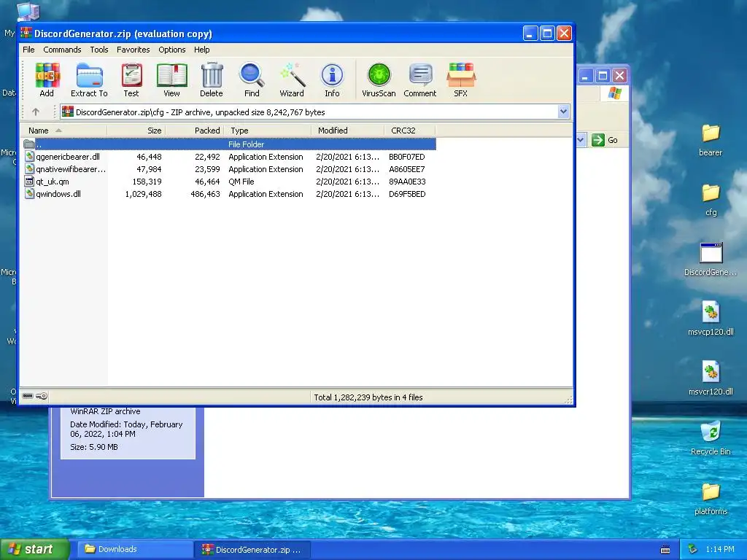Viewport: 747px width, 560px height.
Task: Click the key password icon in status bar
Action: tap(42, 396)
